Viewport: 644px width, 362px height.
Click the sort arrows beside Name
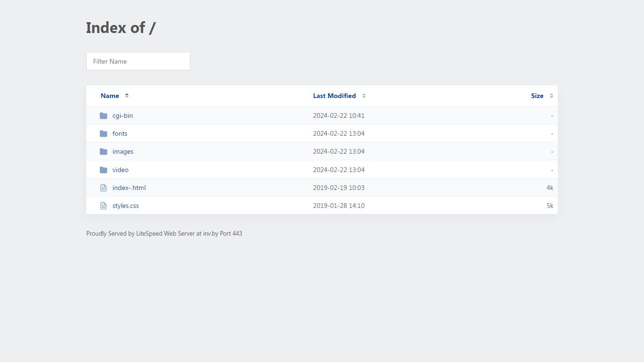[x=127, y=96]
